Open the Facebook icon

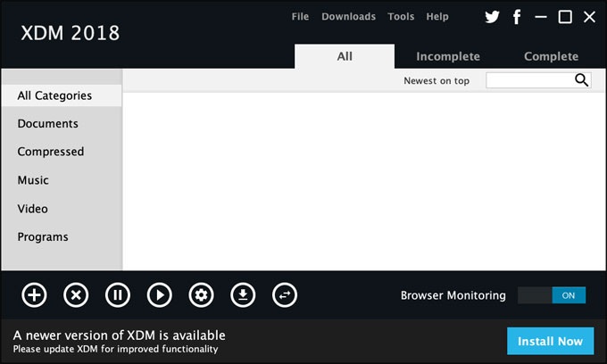517,17
